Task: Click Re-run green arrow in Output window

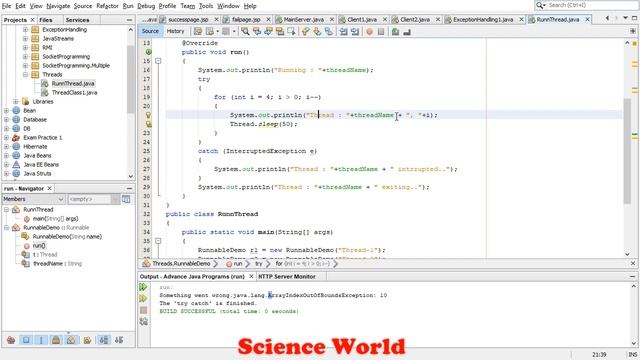Action: click(x=143, y=287)
